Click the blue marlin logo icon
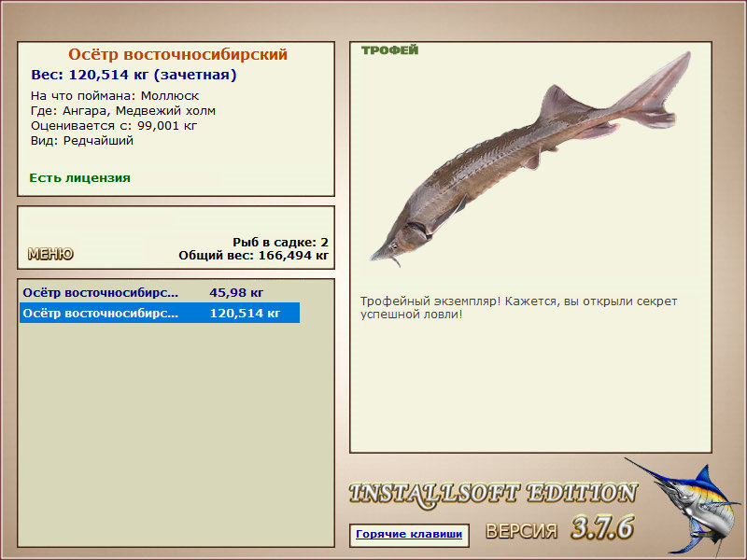Screen dimensions: 747x560 pos(684,507)
